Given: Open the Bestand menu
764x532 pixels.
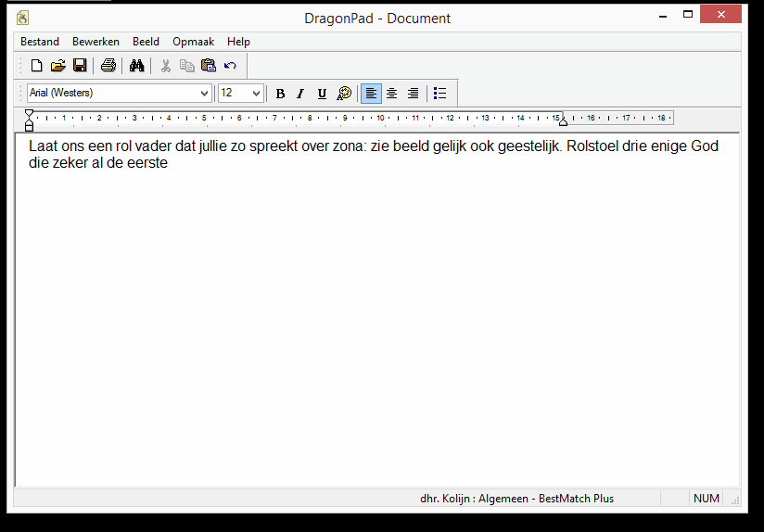Looking at the screenshot, I should click(40, 42).
